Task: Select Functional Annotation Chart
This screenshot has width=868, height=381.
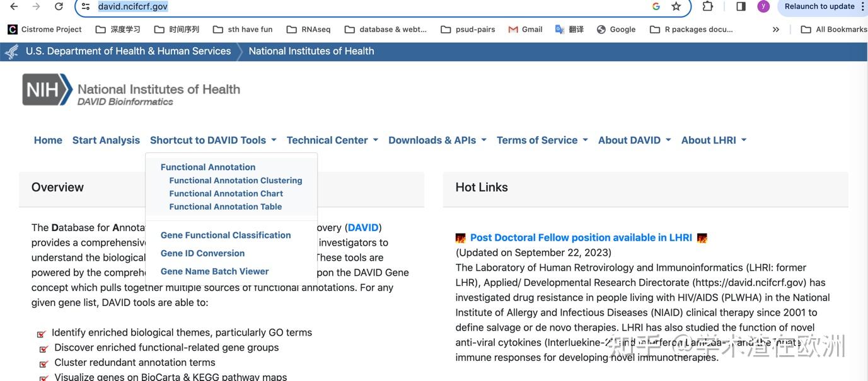Action: point(226,194)
